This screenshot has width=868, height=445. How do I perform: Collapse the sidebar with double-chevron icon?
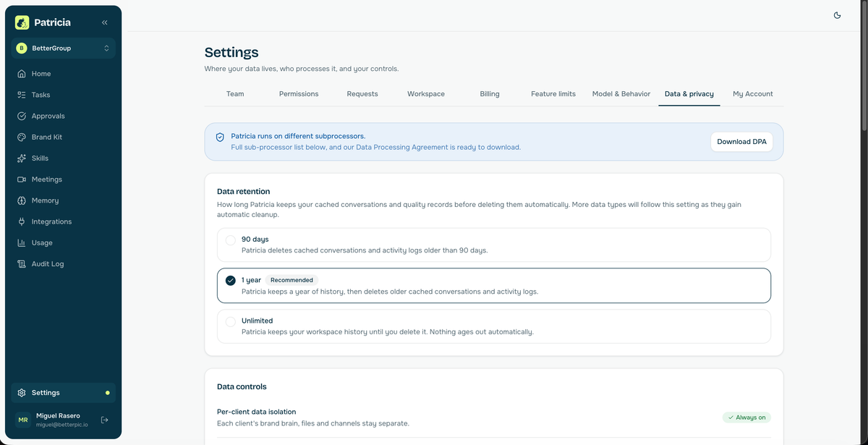coord(105,22)
